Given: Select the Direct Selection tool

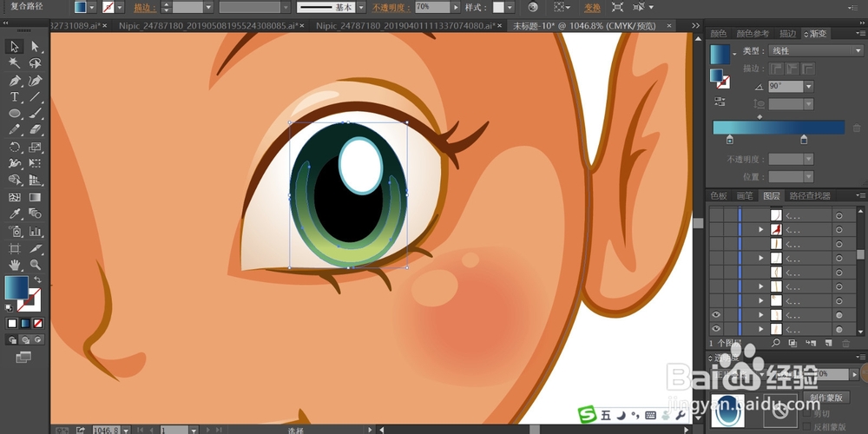Looking at the screenshot, I should click(x=35, y=47).
